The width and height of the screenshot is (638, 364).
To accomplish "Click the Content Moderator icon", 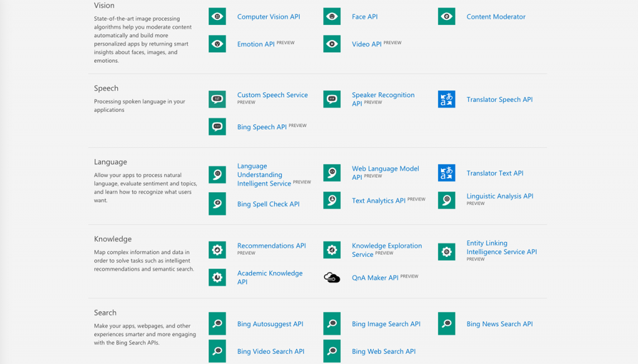I will [446, 17].
